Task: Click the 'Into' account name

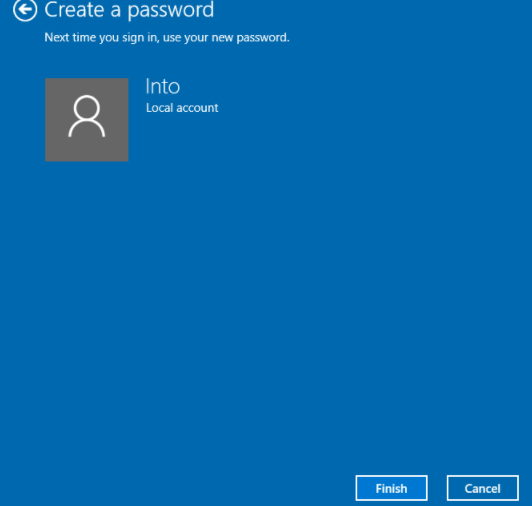Action: pos(163,87)
